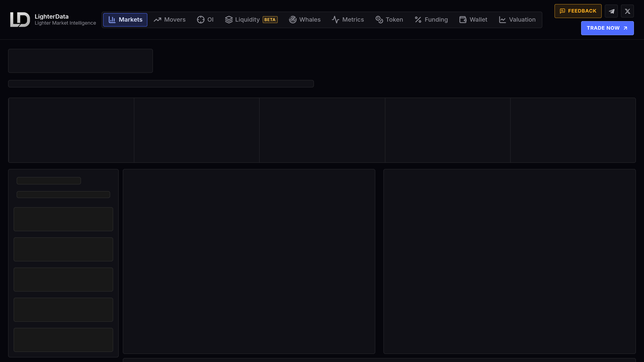Click the BETA badge beside Liquidity
Screen dimensions: 644x362
(x=270, y=20)
